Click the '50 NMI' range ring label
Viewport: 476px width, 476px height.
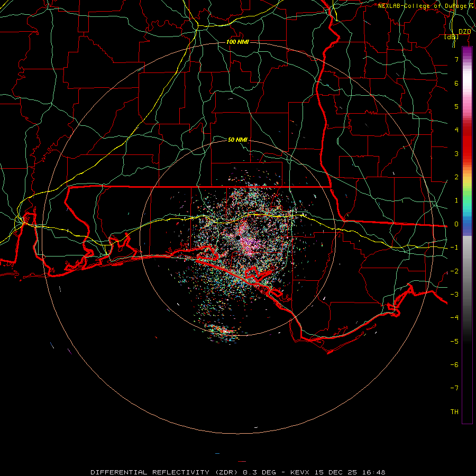point(237,140)
